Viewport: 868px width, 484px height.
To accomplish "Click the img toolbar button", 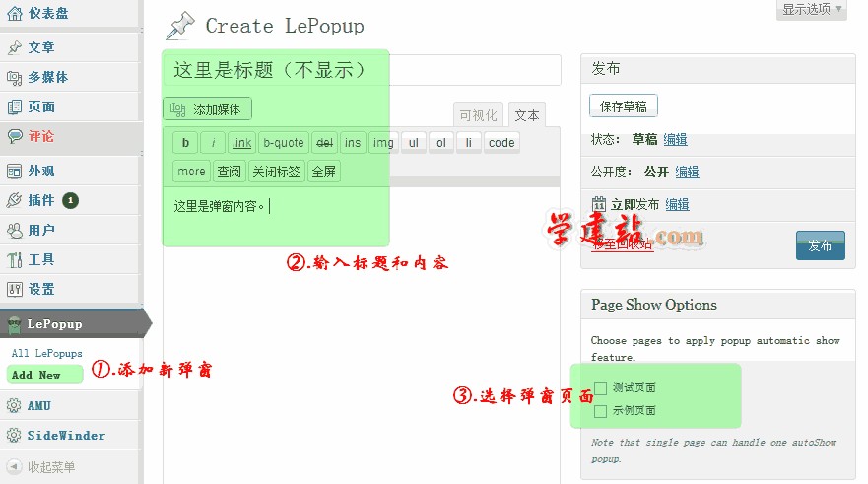I will pos(383,143).
